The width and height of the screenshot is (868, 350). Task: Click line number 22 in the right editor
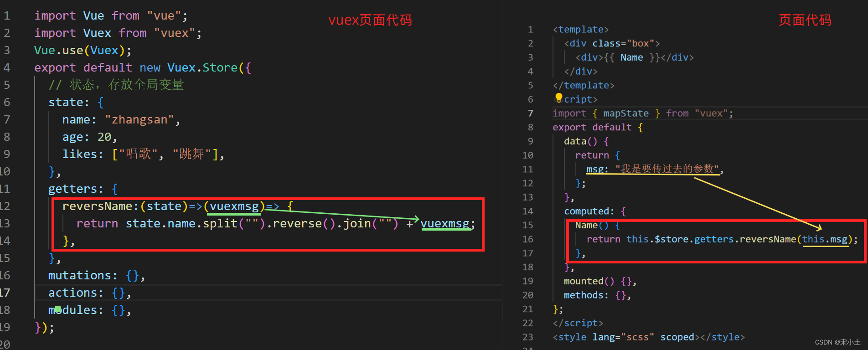point(528,323)
